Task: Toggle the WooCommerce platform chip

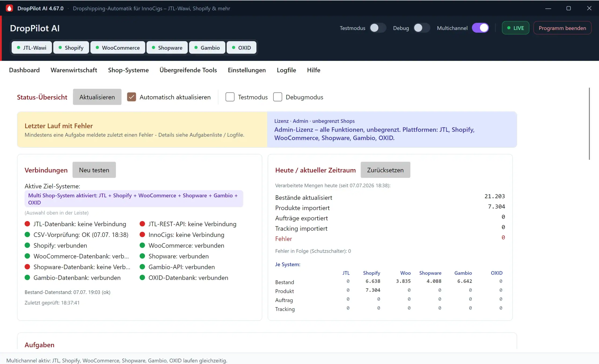Action: point(118,48)
